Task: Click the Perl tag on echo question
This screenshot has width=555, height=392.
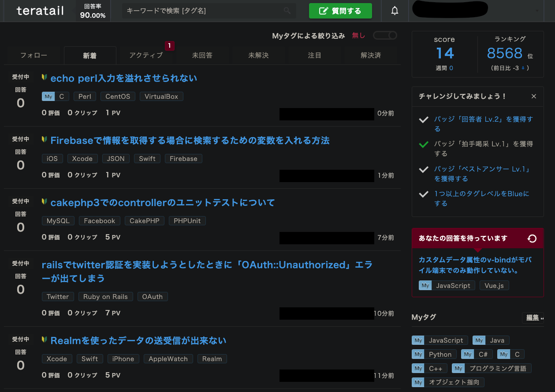Action: pos(85,97)
